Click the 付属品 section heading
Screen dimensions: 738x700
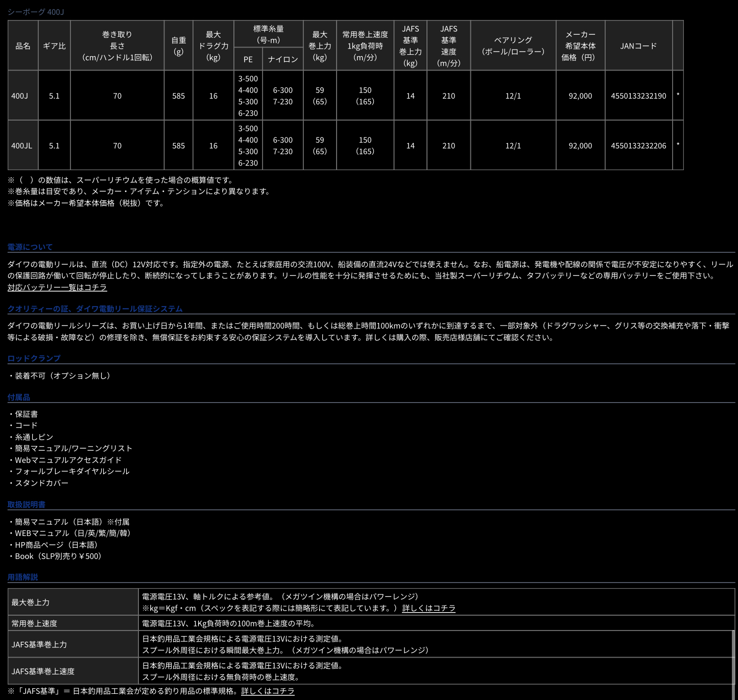(x=19, y=397)
